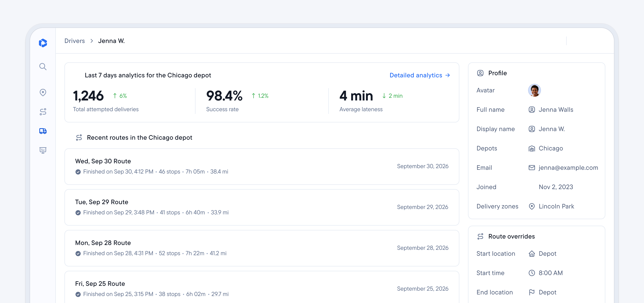Go back to Drivers breadcrumb
Screen dimensions: 644x303
click(74, 41)
